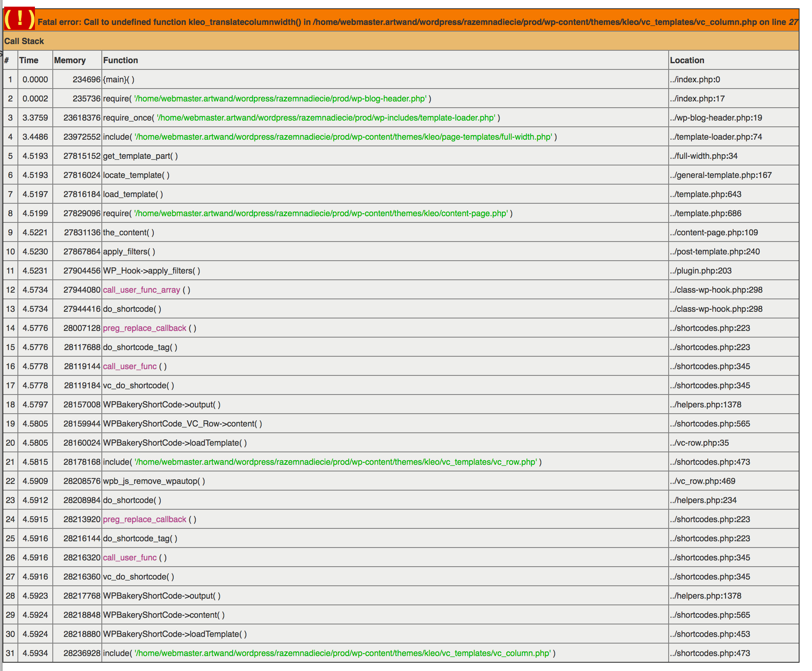Click the Memory column header
Viewport: 812px width, 671px height.
[70, 60]
